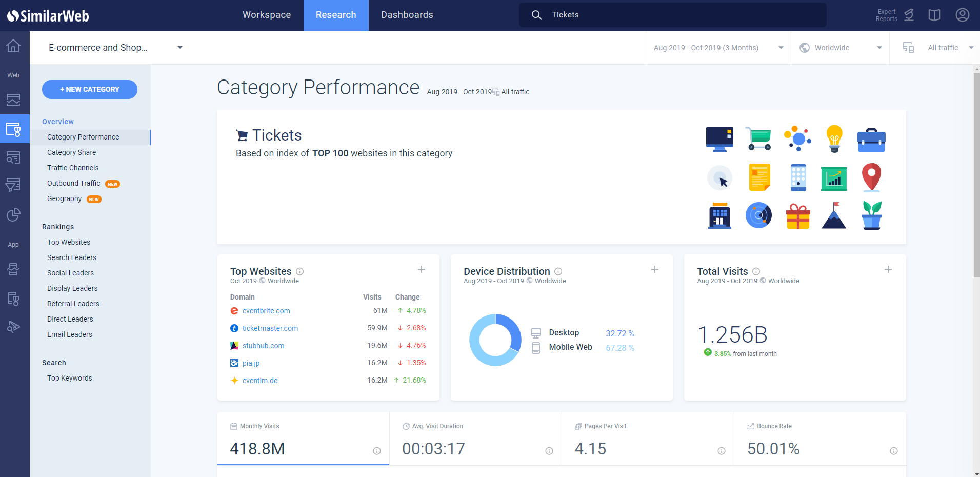This screenshot has height=477, width=980.
Task: Click info icon on Monthly Visits card
Action: 377,451
